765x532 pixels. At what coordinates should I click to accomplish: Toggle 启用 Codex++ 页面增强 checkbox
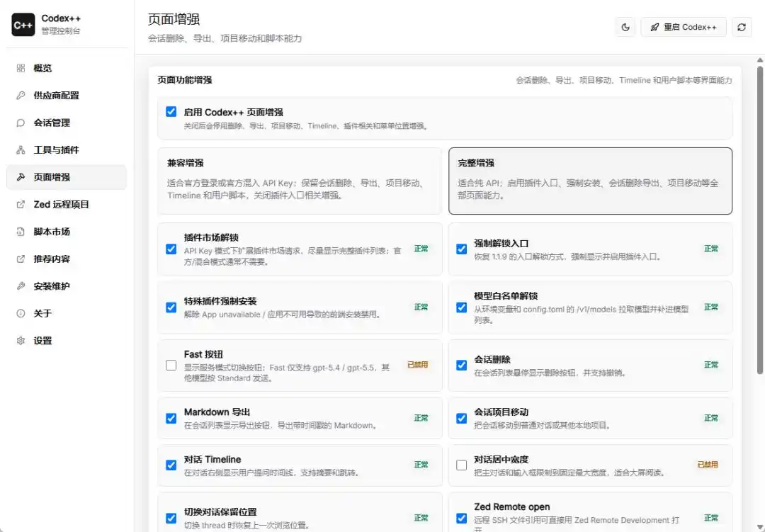[171, 112]
